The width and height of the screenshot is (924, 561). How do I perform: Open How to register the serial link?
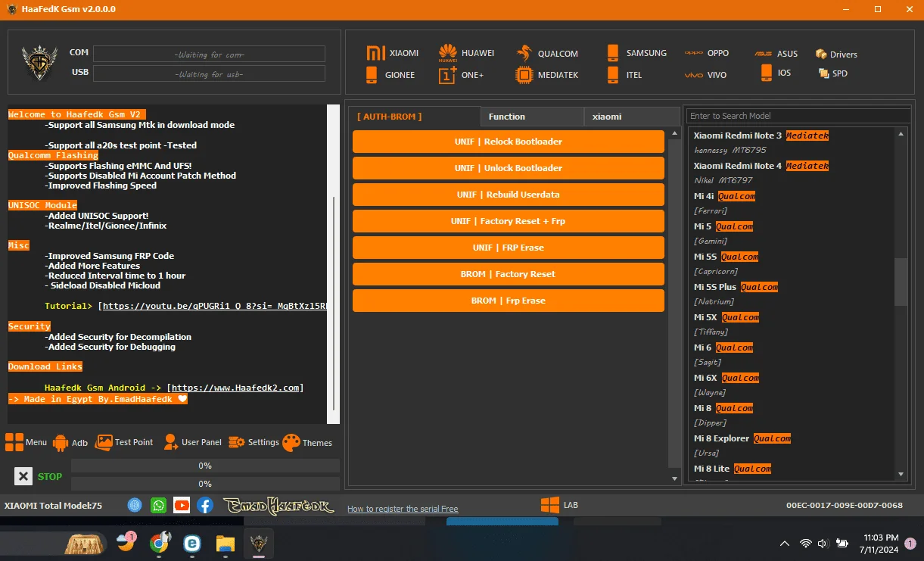[x=403, y=509]
